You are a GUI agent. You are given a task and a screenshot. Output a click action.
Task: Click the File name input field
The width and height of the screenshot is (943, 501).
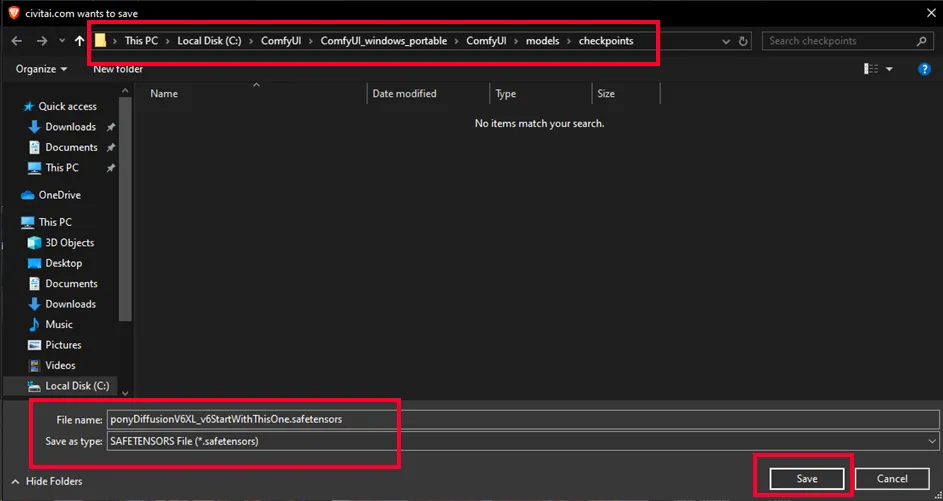pos(522,419)
